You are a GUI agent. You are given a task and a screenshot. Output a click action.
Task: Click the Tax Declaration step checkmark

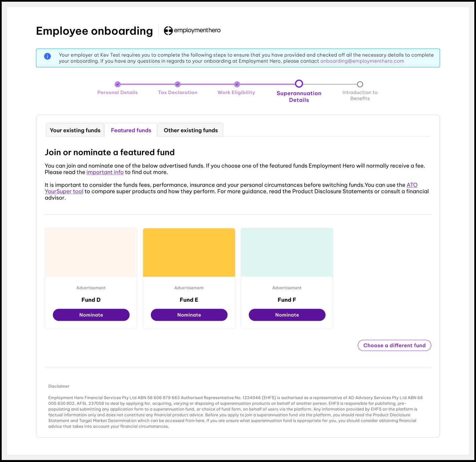177,84
